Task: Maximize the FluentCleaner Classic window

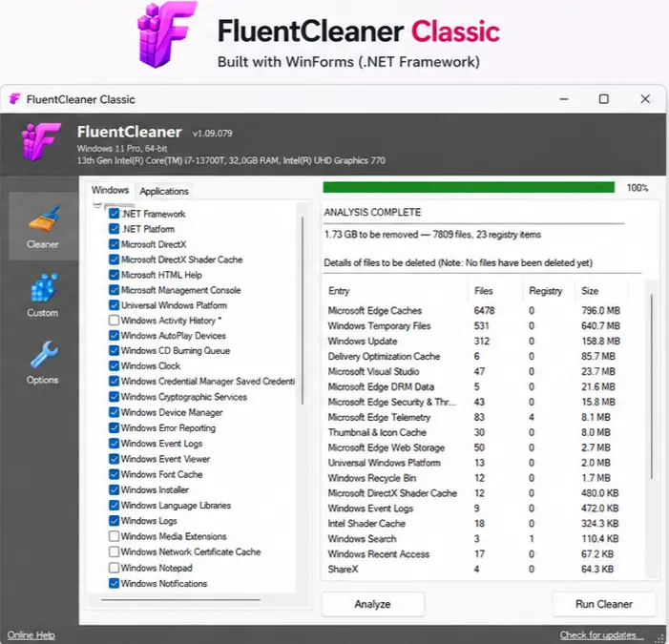Action: click(604, 99)
